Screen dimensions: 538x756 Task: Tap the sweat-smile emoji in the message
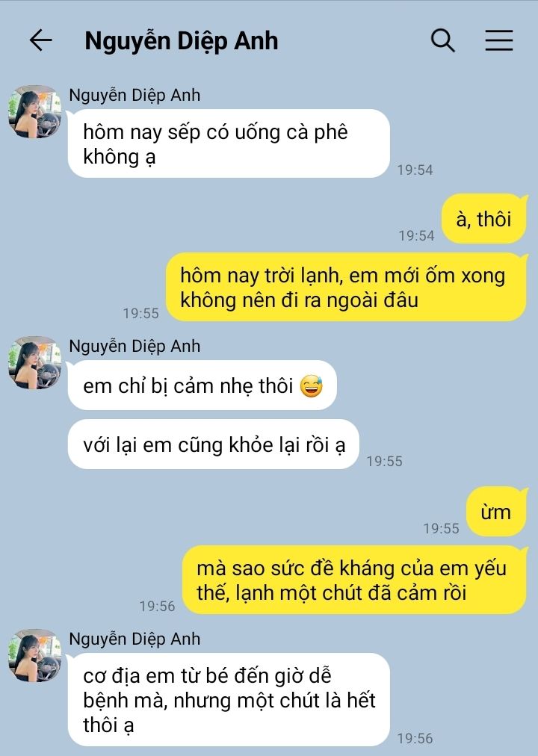[x=312, y=385]
